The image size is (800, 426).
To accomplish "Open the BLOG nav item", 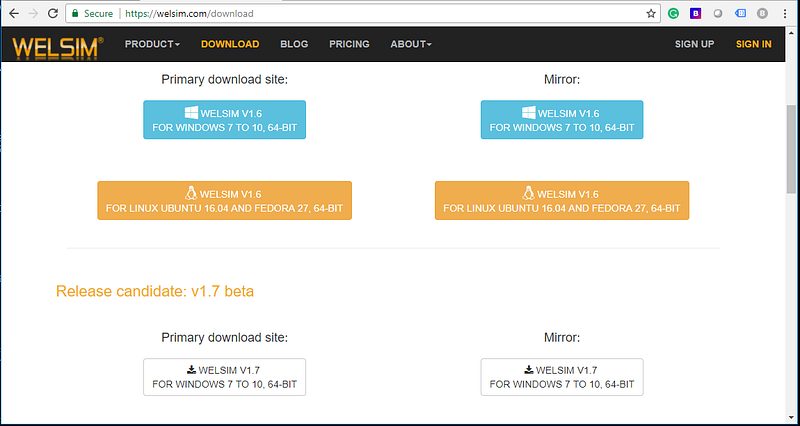I will [x=294, y=44].
